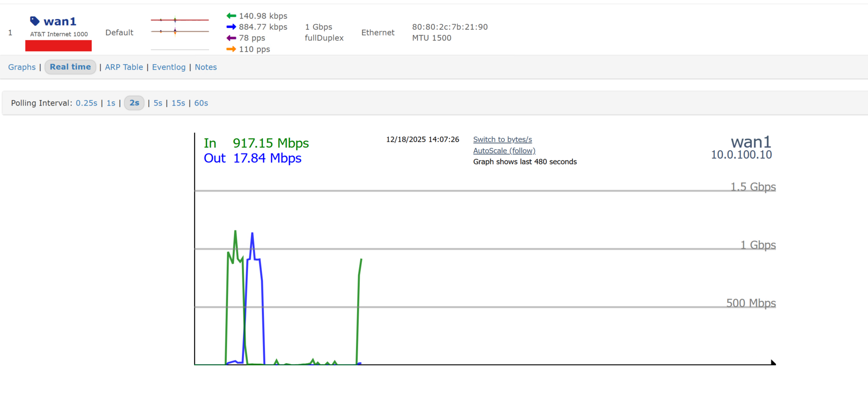Click the orange outbound pps arrow icon
Viewport: 868px width, 394px height.
point(231,49)
